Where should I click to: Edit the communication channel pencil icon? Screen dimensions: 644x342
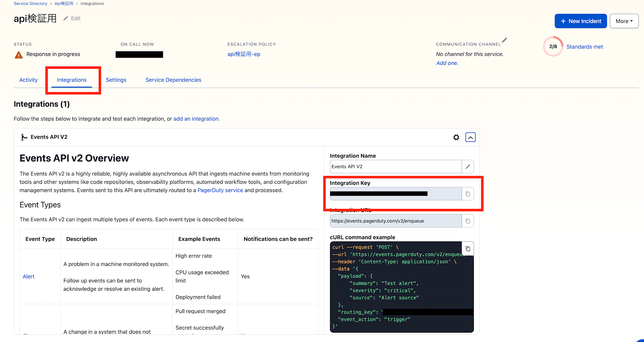(x=504, y=40)
